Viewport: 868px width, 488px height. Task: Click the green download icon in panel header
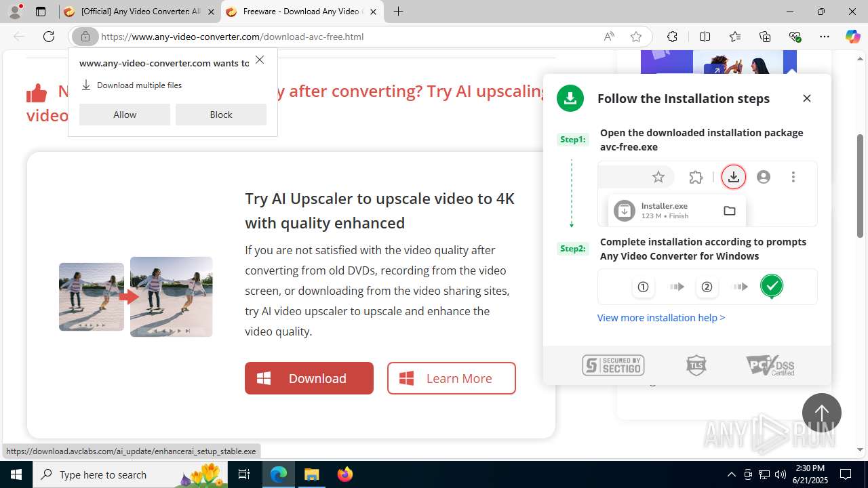[x=570, y=98]
